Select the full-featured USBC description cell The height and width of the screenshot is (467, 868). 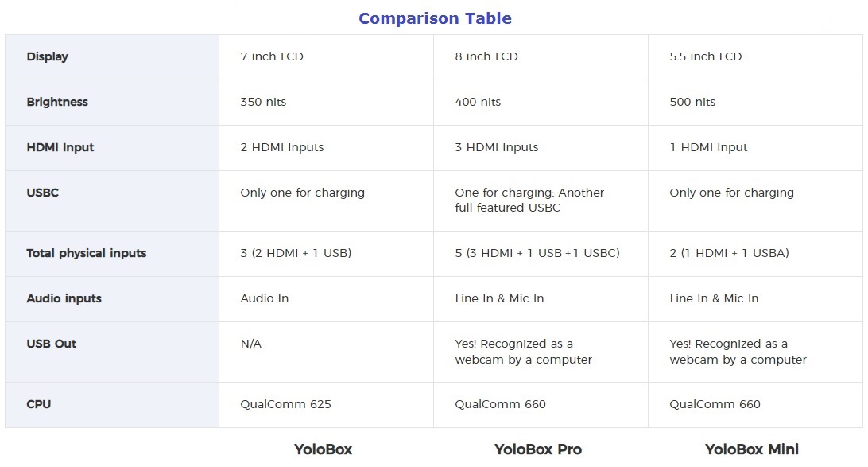pos(529,200)
